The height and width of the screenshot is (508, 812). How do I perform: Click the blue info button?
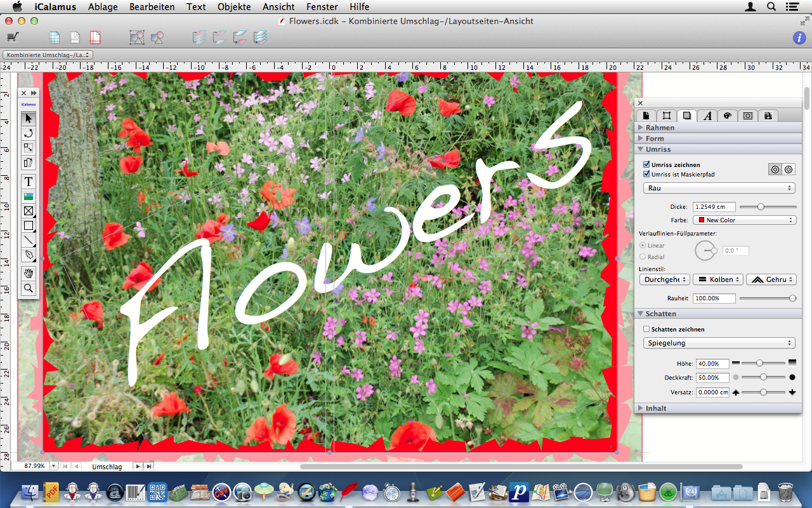799,38
